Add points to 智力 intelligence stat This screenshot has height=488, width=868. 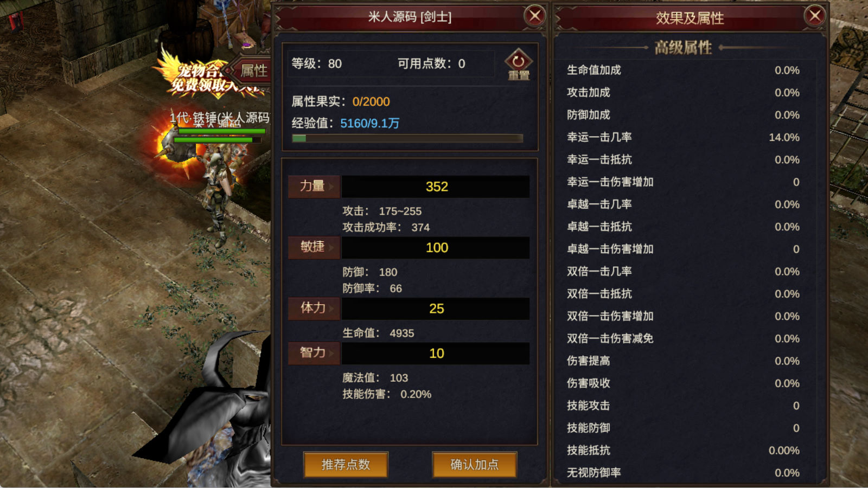[314, 353]
